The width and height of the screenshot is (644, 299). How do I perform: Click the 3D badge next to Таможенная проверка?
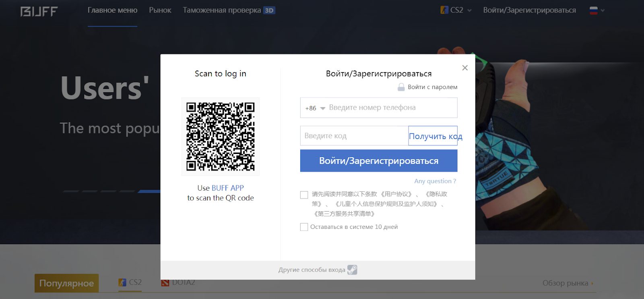point(269,10)
